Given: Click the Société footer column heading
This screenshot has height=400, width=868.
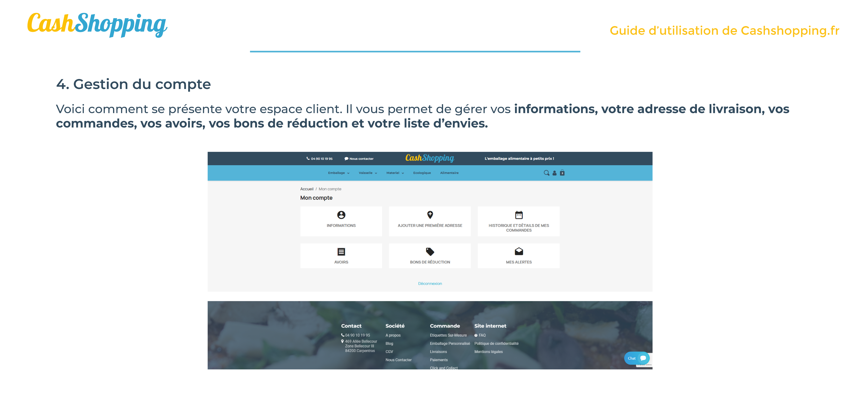Looking at the screenshot, I should click(395, 326).
